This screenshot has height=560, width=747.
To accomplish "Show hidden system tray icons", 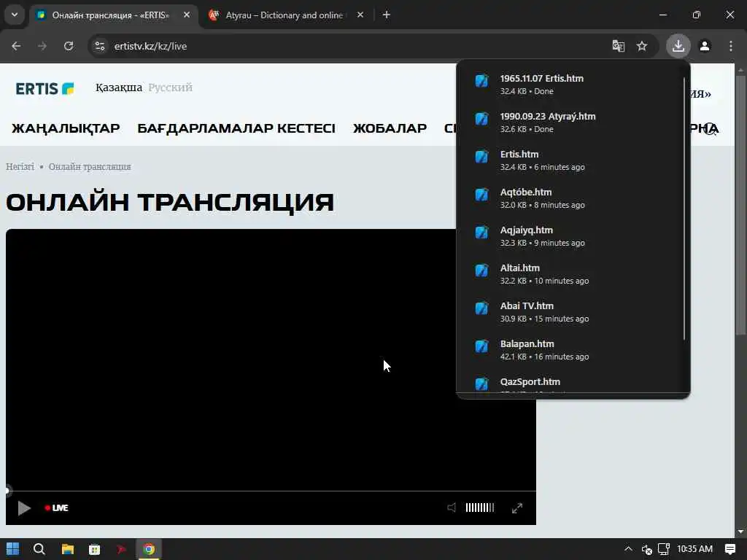I will click(x=628, y=549).
